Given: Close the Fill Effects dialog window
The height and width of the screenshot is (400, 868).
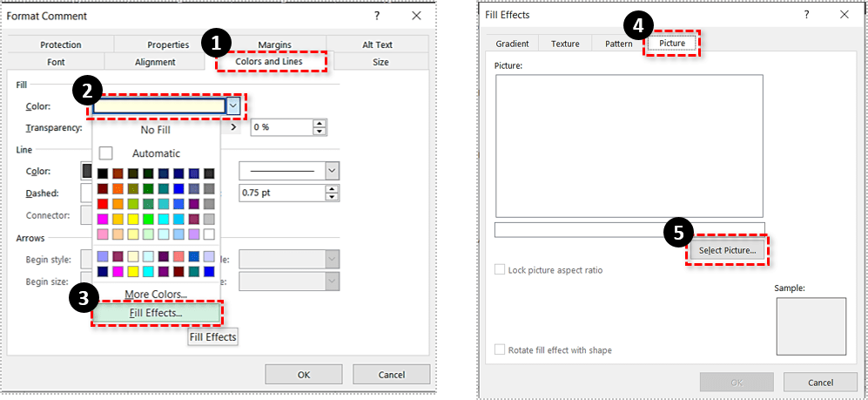Looking at the screenshot, I should 844,15.
